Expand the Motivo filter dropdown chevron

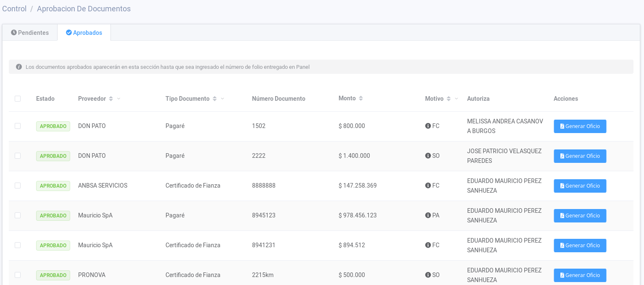(x=456, y=99)
